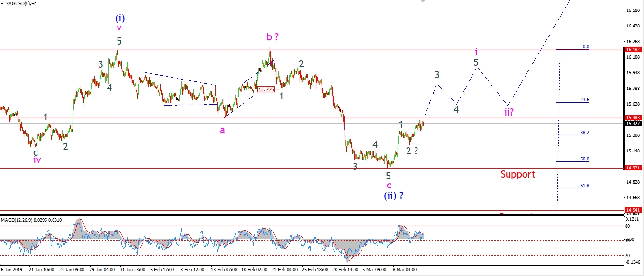Image resolution: width=644 pixels, height=276 pixels.
Task: Click the large red Support text label
Action: point(518,174)
